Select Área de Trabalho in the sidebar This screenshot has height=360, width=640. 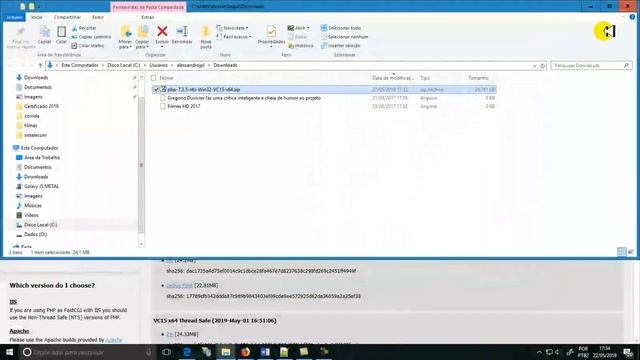tap(42, 158)
